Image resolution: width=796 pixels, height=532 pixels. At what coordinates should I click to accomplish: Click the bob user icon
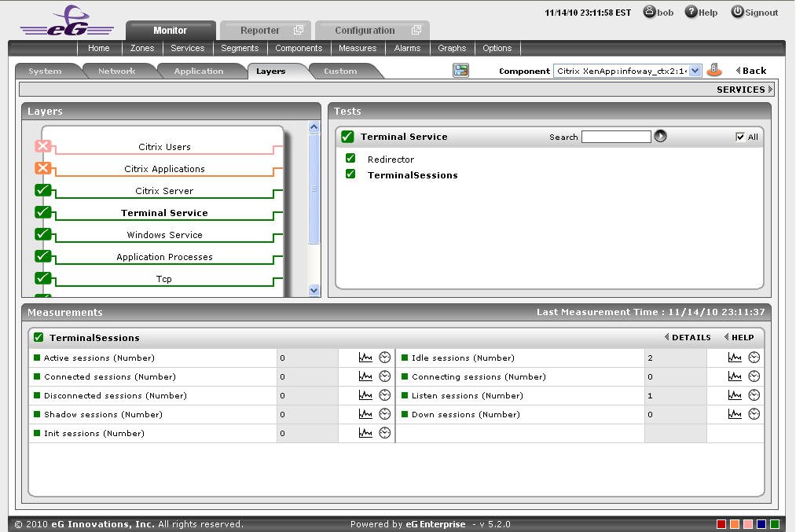649,12
